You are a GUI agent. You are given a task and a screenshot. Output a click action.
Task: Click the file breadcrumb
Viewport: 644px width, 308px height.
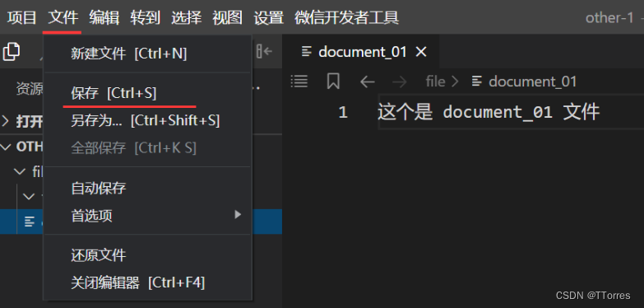[x=435, y=82]
